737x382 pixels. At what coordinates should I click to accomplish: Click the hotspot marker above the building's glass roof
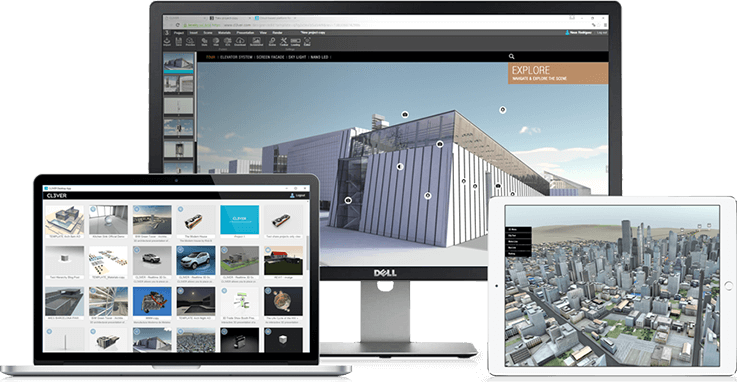(405, 114)
